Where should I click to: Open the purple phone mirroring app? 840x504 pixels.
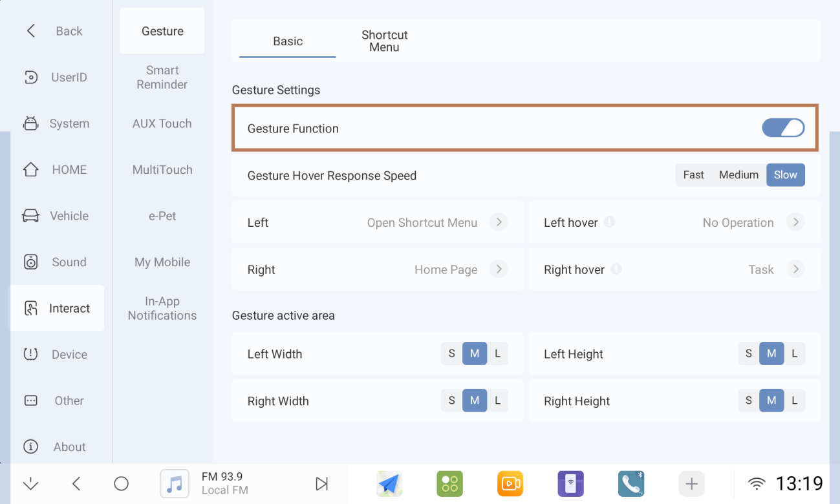click(x=570, y=483)
